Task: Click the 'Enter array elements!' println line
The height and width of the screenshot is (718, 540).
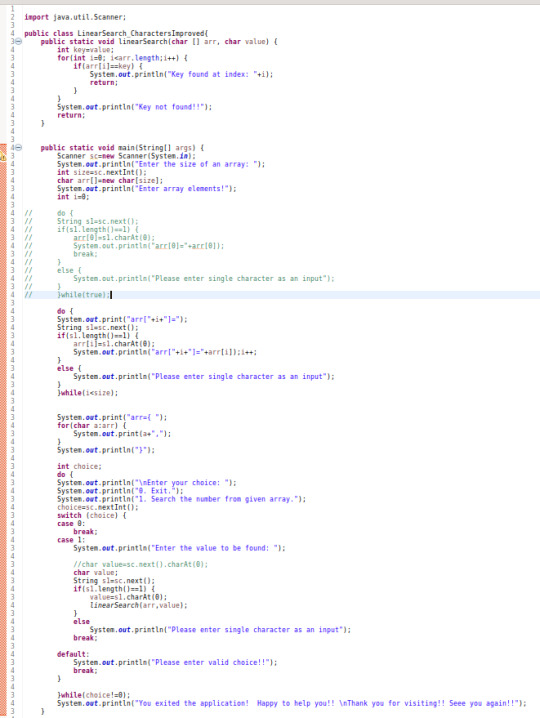Action: pyautogui.click(x=147, y=189)
